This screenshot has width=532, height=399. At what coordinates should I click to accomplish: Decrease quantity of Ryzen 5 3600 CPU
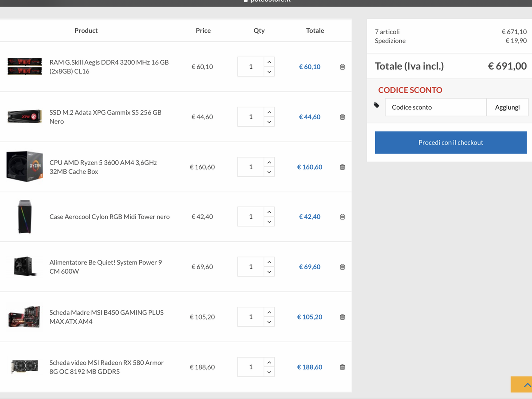click(269, 172)
